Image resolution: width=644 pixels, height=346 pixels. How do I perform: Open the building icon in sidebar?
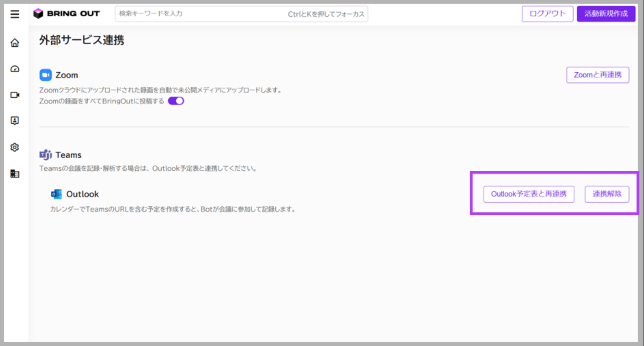[x=15, y=173]
